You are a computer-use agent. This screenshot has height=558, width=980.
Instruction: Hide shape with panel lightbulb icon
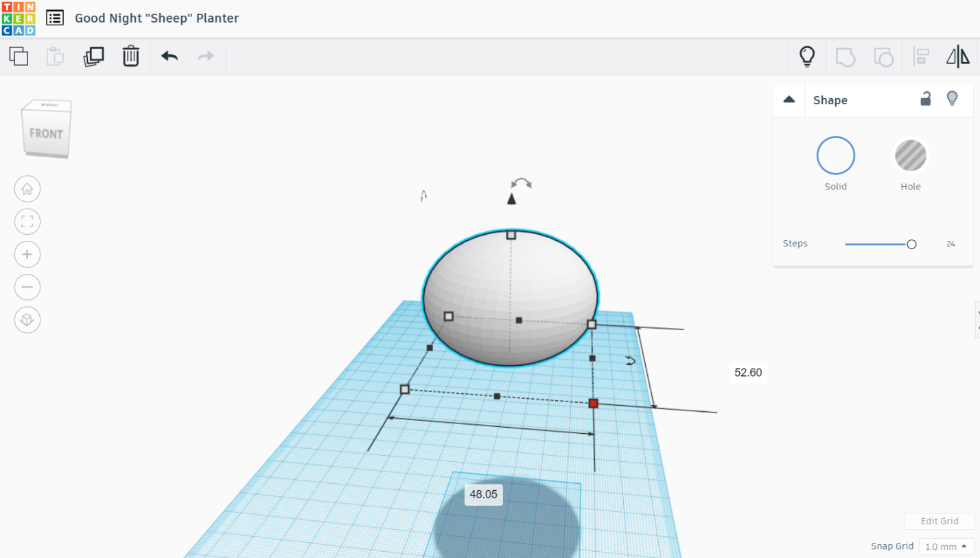[x=952, y=99]
